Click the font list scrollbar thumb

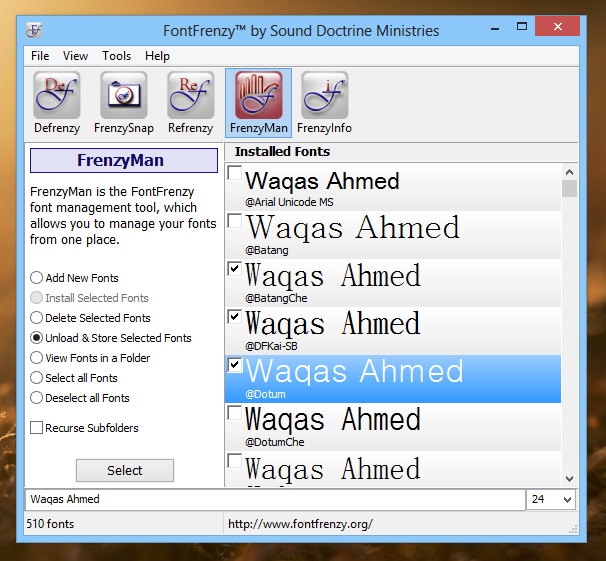(x=569, y=189)
